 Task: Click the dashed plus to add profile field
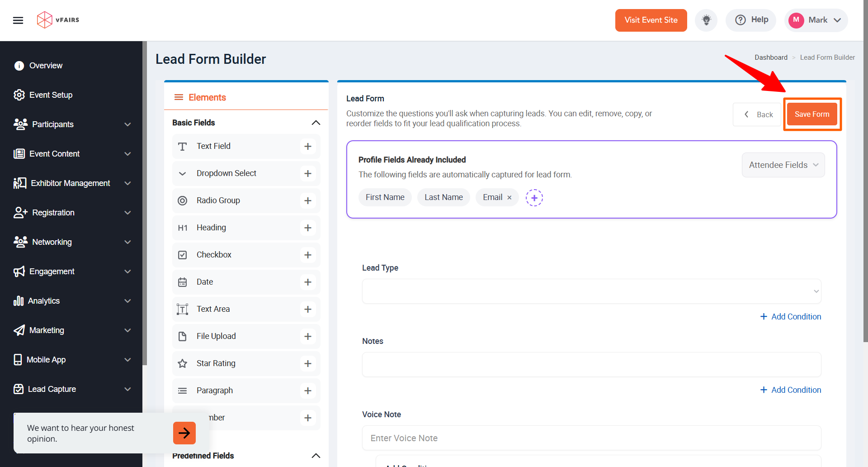pos(534,198)
